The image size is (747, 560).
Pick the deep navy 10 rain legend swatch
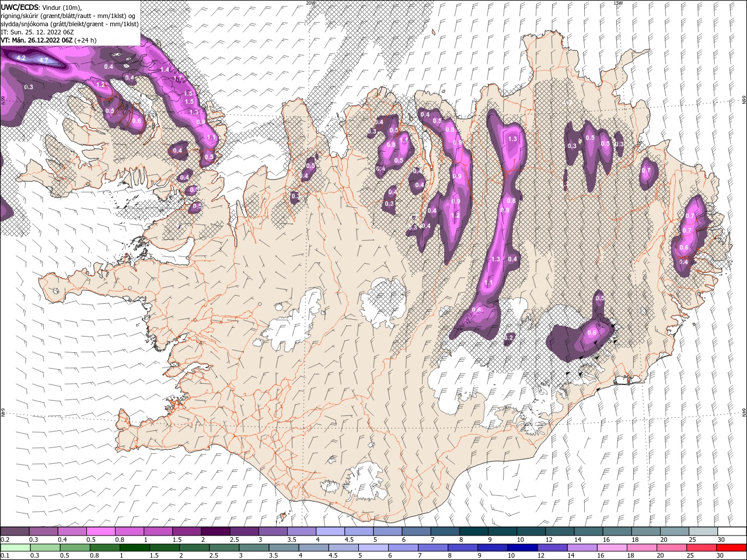pos(522,548)
